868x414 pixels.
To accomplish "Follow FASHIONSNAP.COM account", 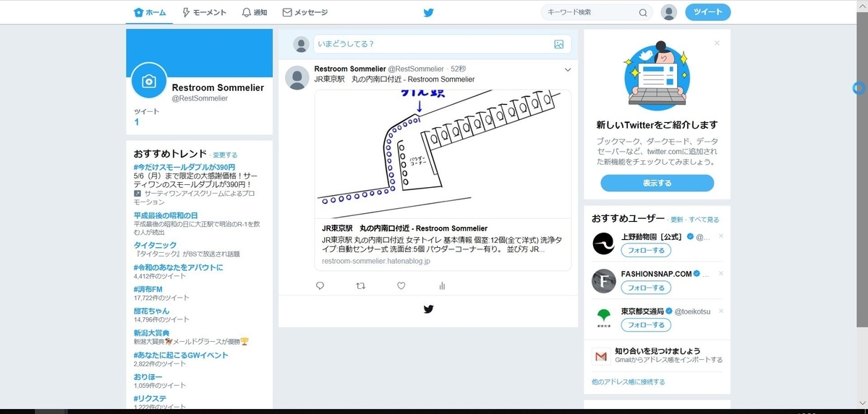I will 646,288.
